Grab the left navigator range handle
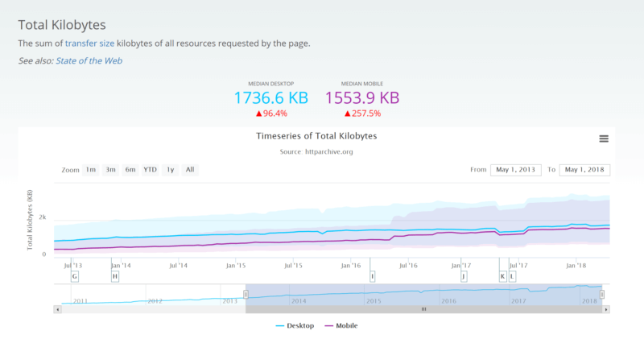644x339 pixels. [246, 295]
